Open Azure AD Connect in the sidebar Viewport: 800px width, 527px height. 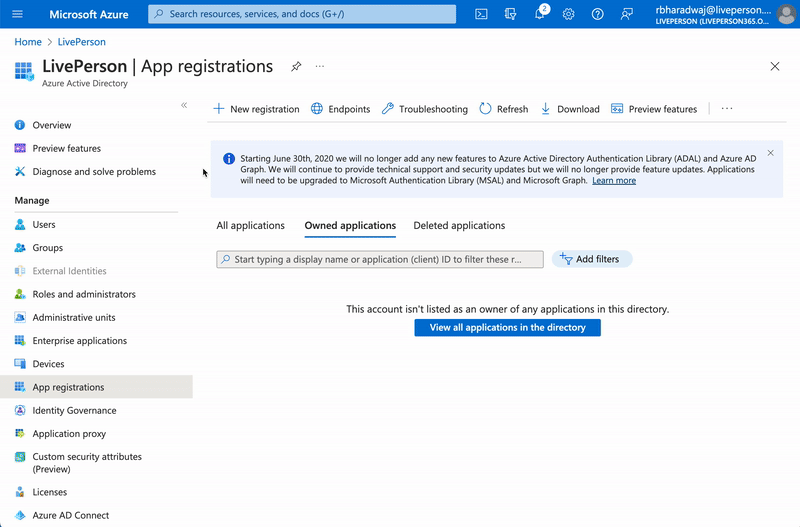[x=71, y=515]
